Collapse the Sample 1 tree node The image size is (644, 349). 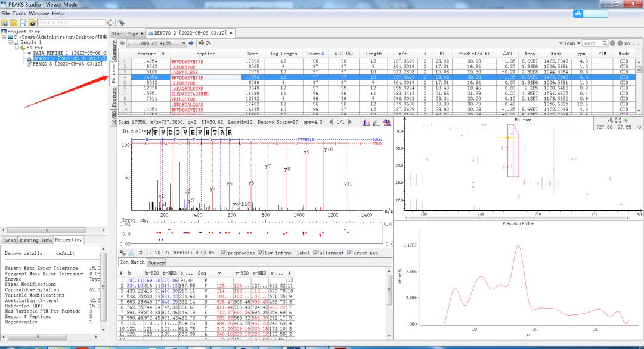(11, 43)
